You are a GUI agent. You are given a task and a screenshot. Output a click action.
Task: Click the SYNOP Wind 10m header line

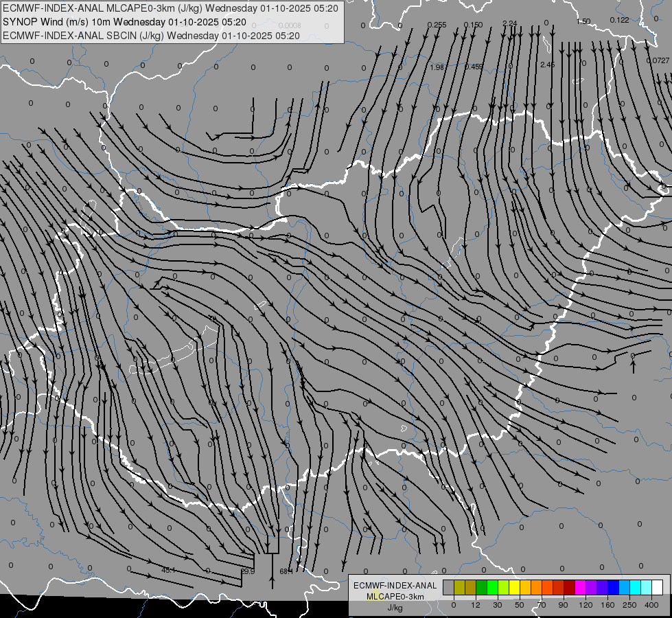124,22
